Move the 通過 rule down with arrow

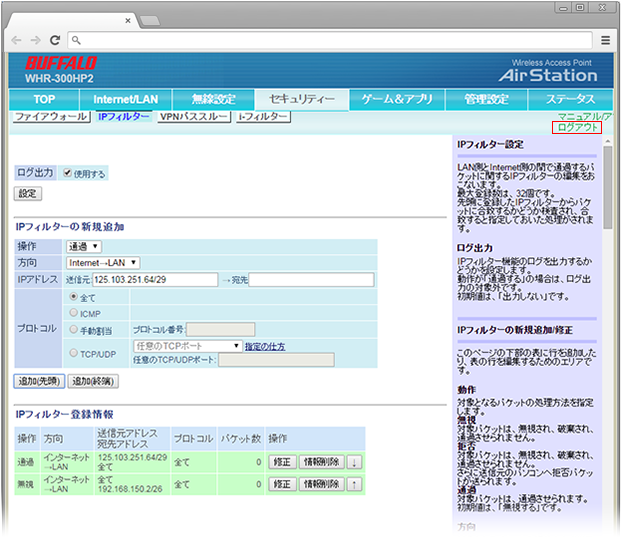[x=354, y=462]
